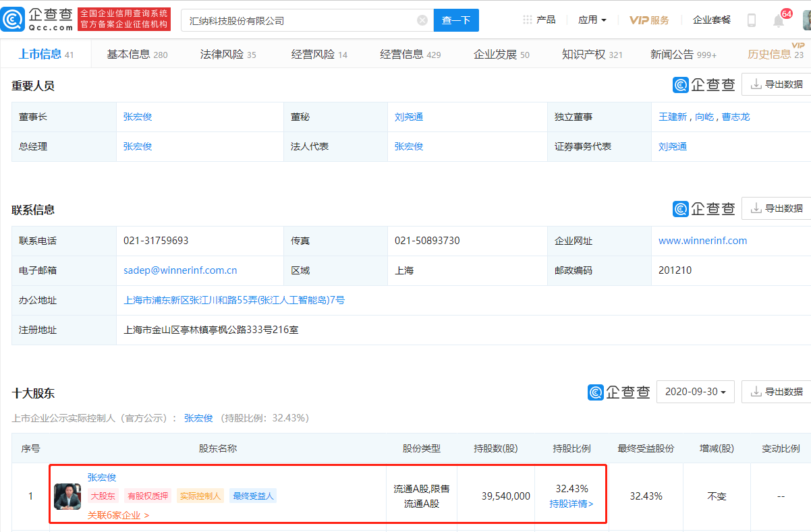Open the 2020-09-30 date selector
Screen dimensions: 811x532
pos(695,391)
